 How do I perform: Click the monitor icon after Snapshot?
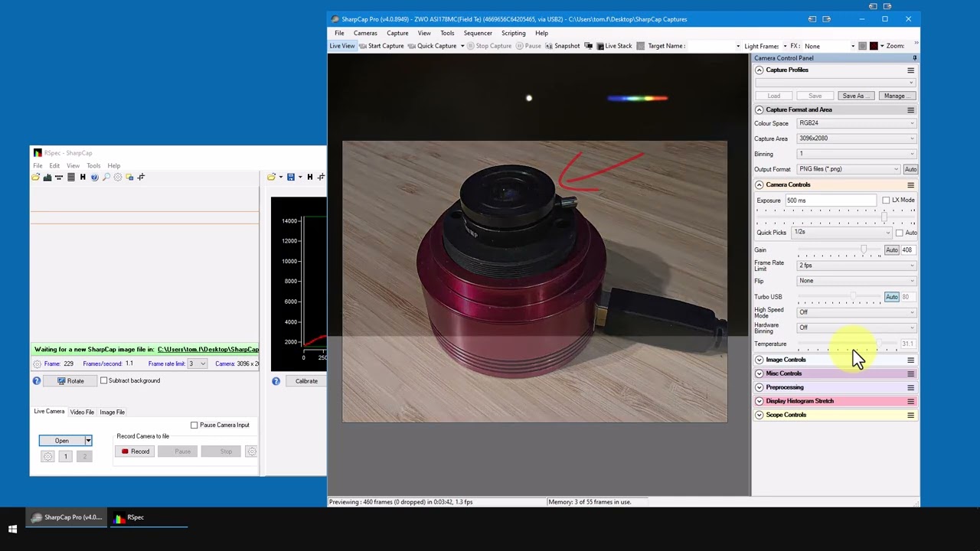(x=588, y=46)
